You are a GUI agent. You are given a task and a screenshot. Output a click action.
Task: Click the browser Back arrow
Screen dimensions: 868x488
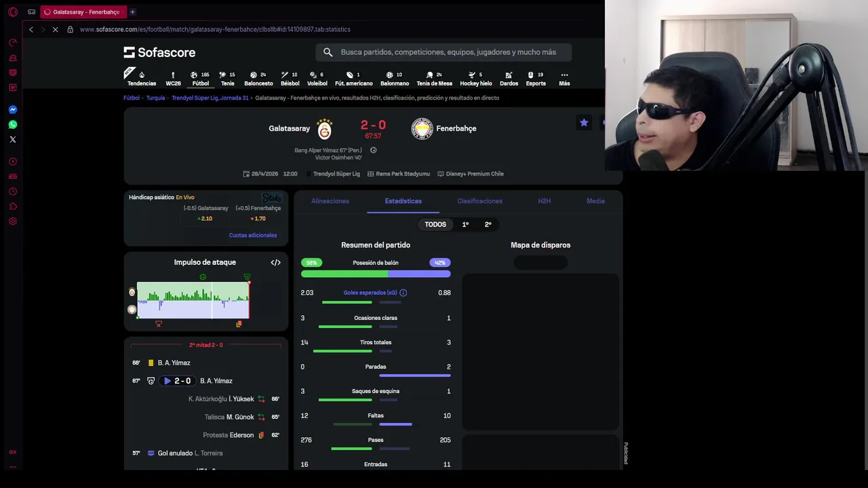[x=31, y=30]
